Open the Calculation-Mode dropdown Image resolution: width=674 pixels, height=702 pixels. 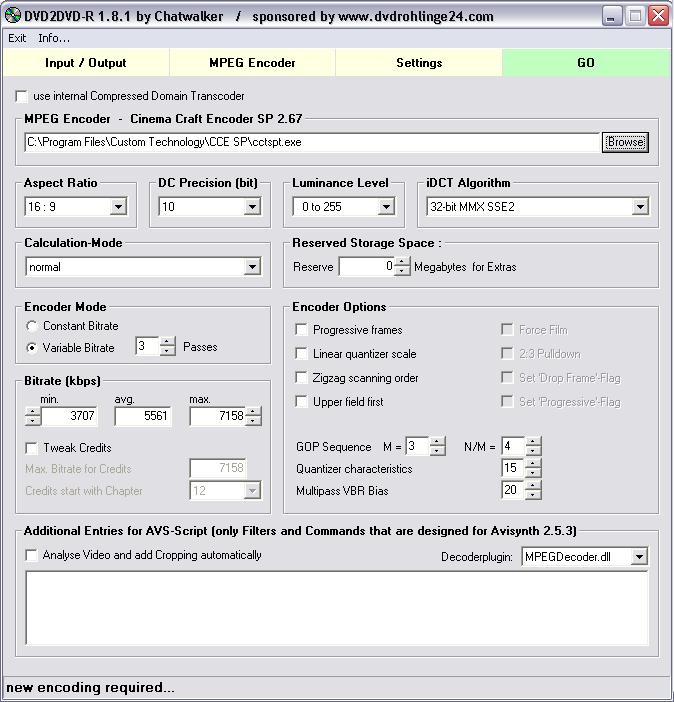click(x=253, y=267)
